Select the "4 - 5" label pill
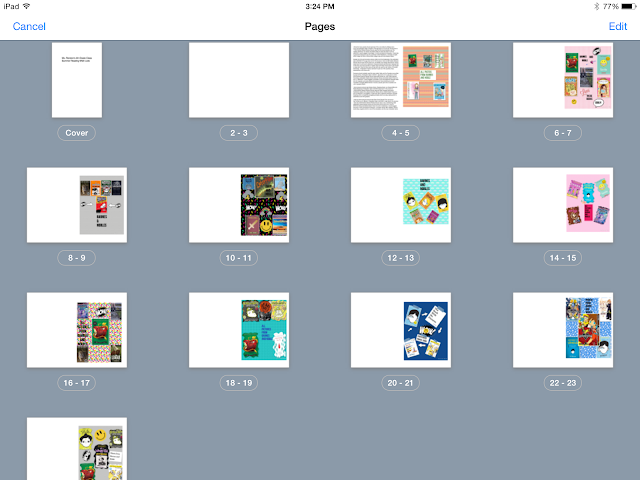This screenshot has width=640, height=480. pyautogui.click(x=400, y=133)
